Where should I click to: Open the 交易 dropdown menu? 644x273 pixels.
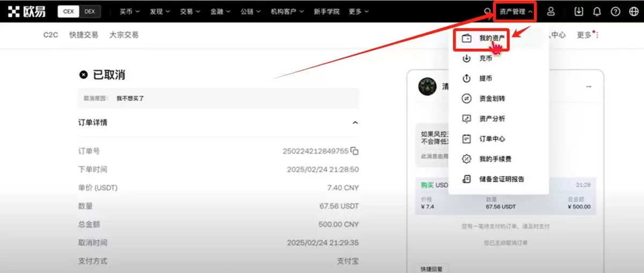(x=190, y=11)
